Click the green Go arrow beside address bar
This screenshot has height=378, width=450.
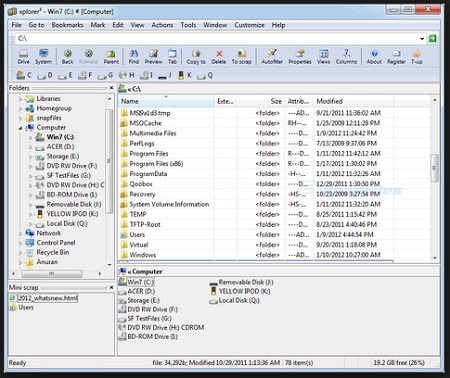pos(433,38)
